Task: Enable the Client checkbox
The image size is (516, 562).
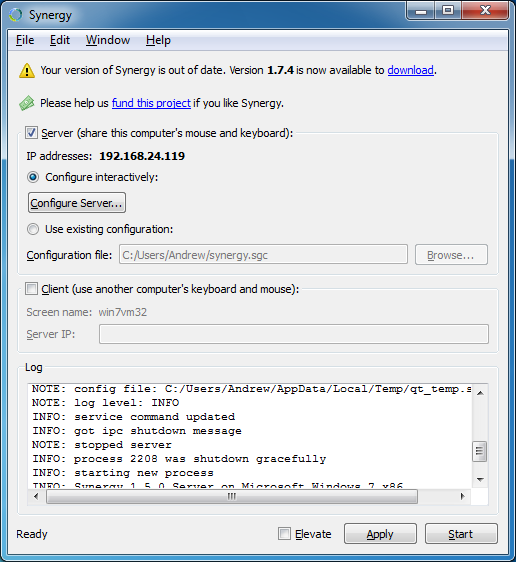Action: pyautogui.click(x=31, y=289)
